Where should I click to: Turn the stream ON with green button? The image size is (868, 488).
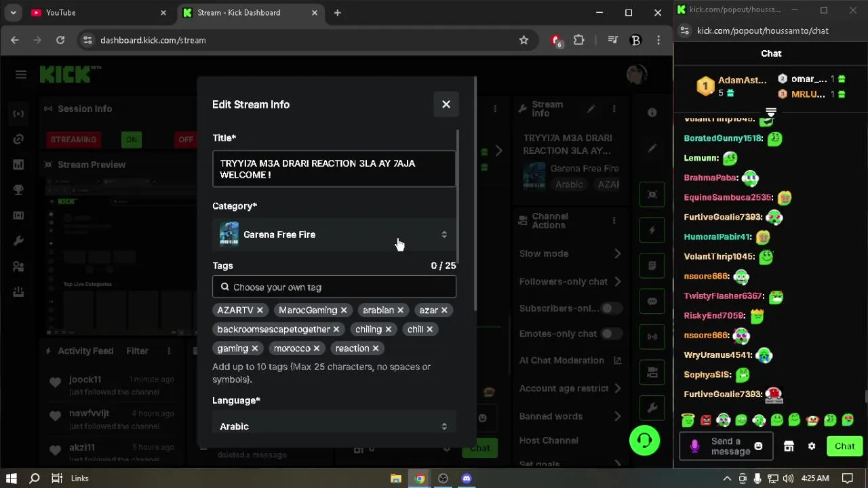[x=132, y=140]
